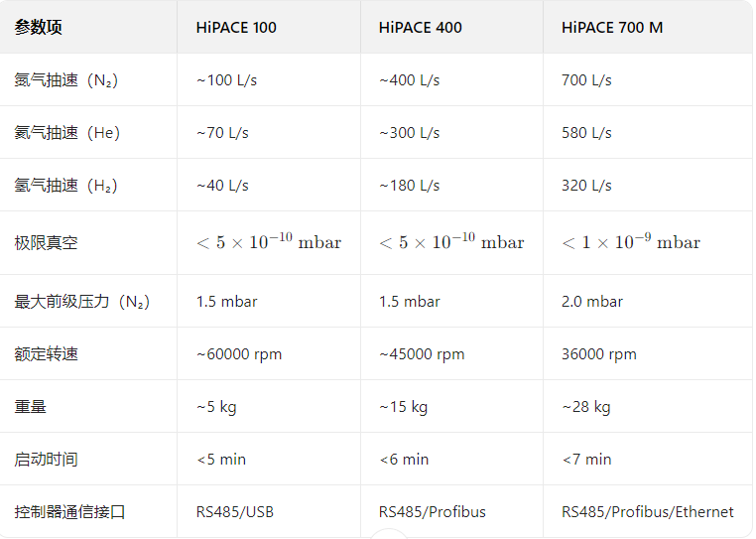Click the partially visible circular scroll-down button
Image resolution: width=756 pixels, height=539 pixels.
coord(388,534)
